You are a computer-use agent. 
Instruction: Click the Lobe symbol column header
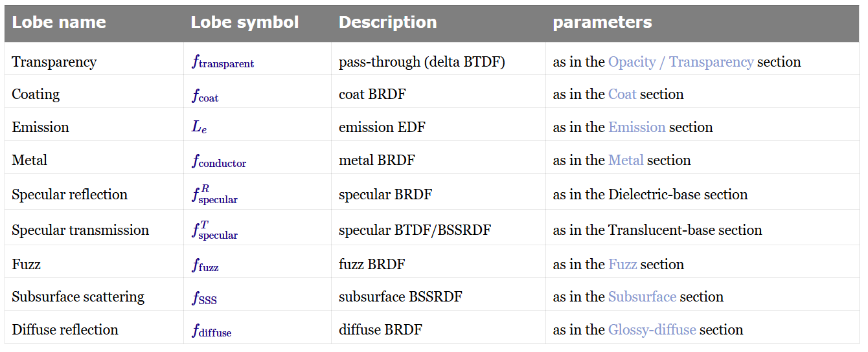tap(244, 23)
